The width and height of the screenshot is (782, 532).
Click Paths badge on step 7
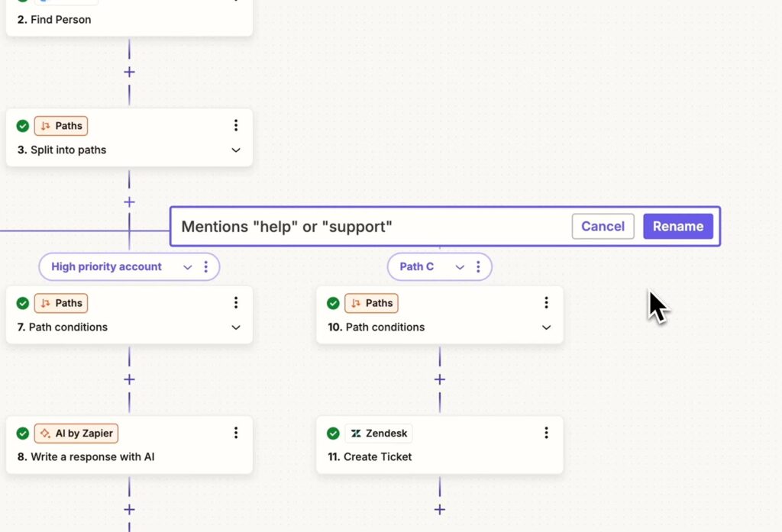61,303
